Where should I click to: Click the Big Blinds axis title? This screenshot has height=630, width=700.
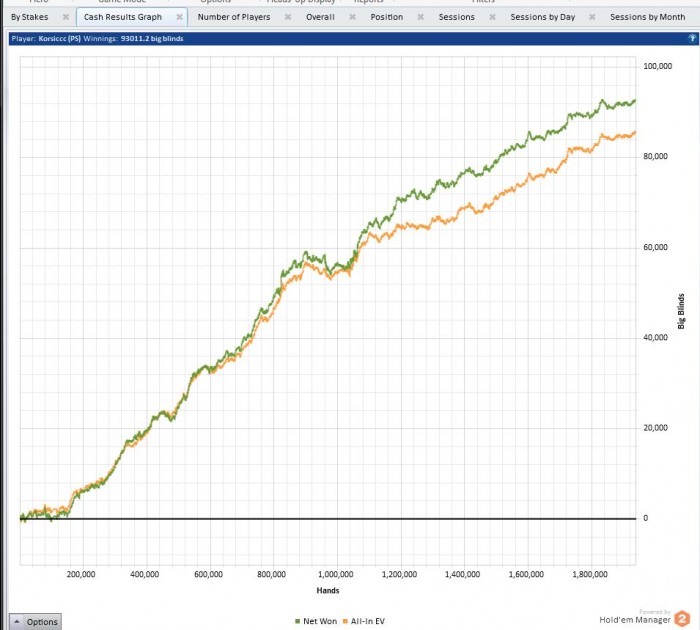pos(681,311)
